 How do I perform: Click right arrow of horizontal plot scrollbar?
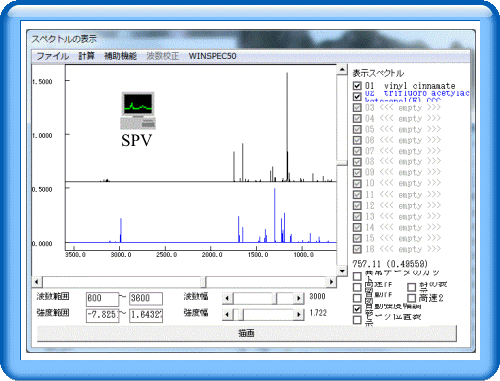point(331,282)
